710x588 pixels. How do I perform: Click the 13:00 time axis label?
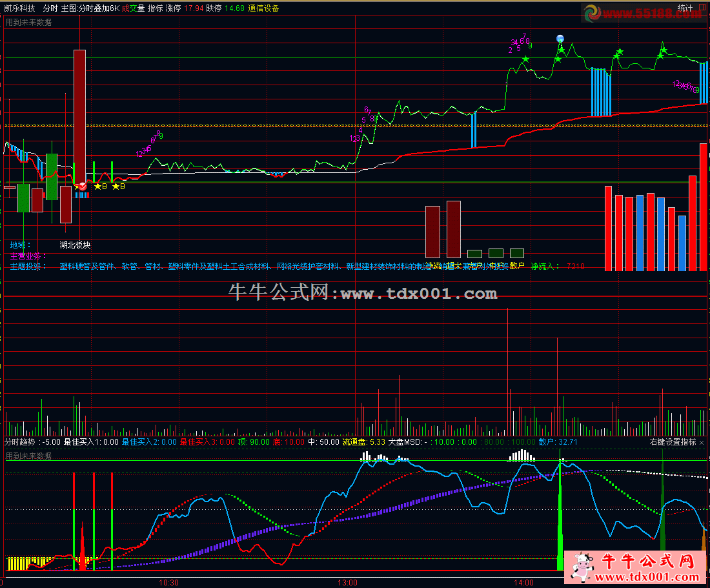pos(347,583)
